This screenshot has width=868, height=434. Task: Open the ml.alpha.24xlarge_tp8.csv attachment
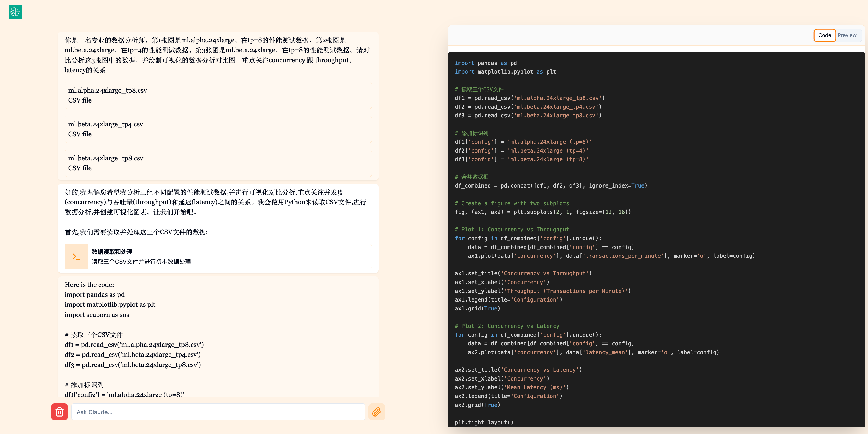(218, 95)
